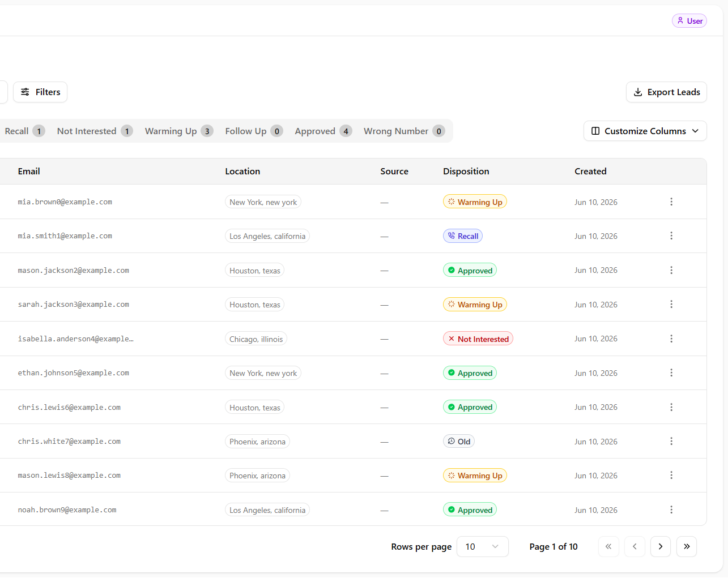The image size is (728, 578).
Task: Click the Old disposition badge
Action: coord(459,442)
